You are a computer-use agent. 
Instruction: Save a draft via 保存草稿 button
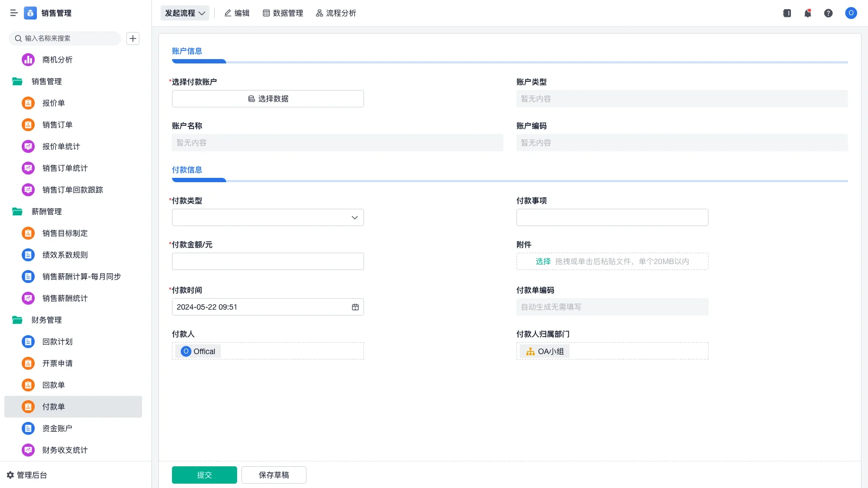(x=273, y=474)
